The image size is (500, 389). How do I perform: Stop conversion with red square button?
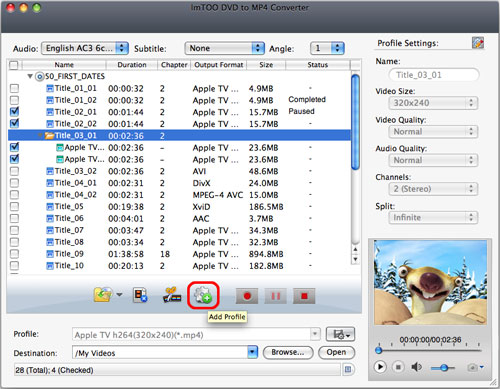pyautogui.click(x=304, y=296)
